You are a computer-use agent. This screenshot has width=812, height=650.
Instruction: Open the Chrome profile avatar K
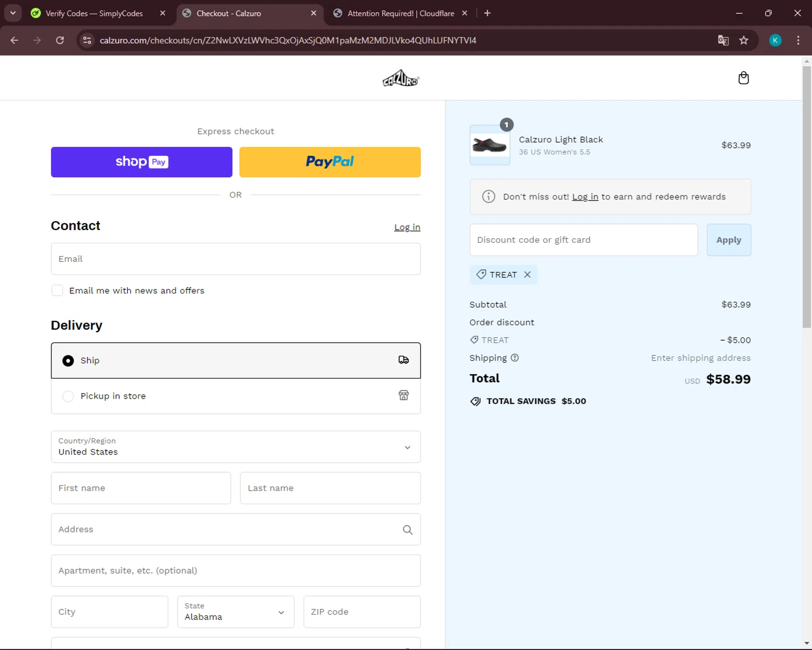[x=775, y=40]
